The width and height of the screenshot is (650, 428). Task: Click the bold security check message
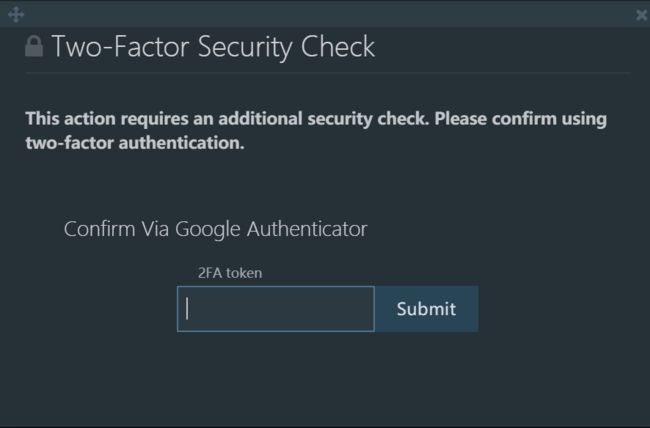316,131
